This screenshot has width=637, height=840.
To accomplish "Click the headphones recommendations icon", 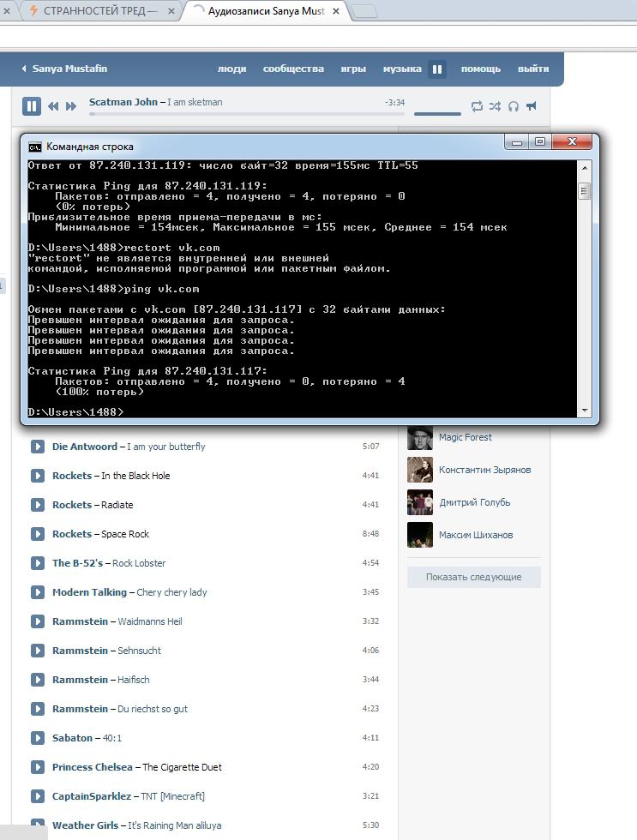I will click(x=514, y=106).
